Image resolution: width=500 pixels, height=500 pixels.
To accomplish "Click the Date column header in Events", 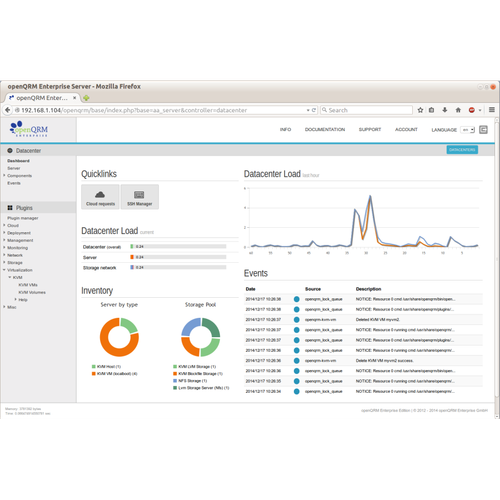I will coord(250,289).
